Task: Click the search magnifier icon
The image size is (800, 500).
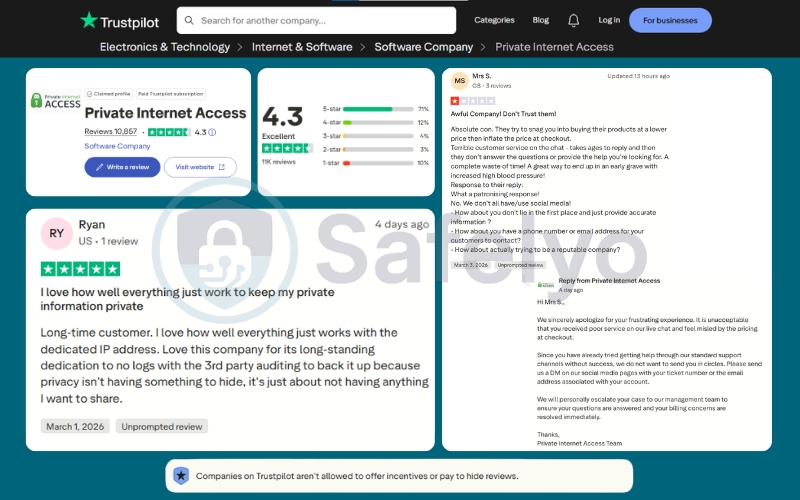Action: pyautogui.click(x=189, y=20)
